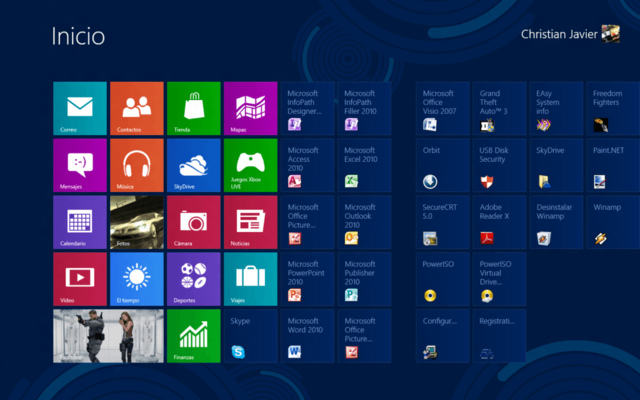Open SkyDrive shortcut with folder icon
Image resolution: width=640 pixels, height=400 pixels.
point(556,165)
